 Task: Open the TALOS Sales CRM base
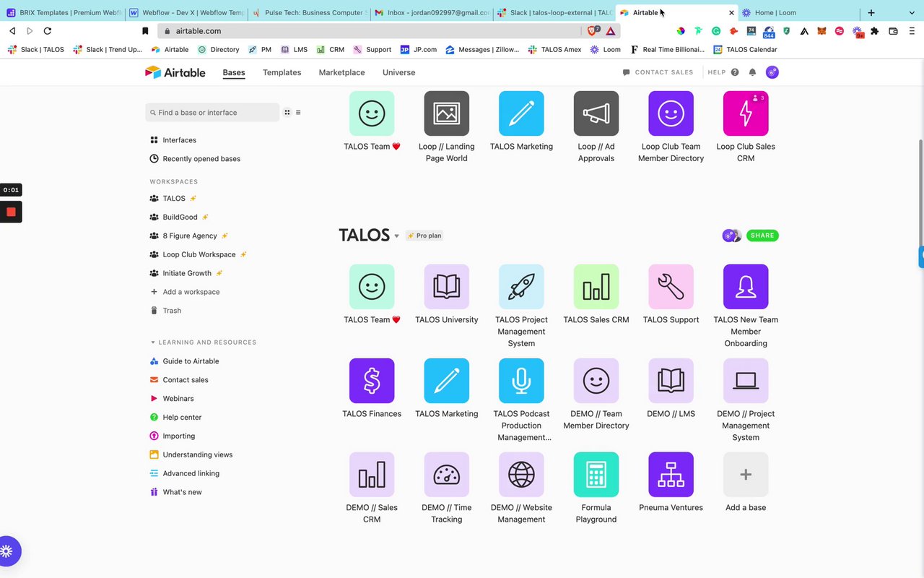[x=596, y=287]
